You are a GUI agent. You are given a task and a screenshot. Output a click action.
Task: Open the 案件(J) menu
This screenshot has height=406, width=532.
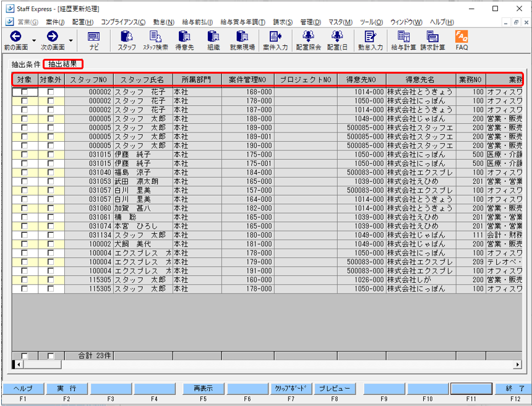pyautogui.click(x=55, y=22)
